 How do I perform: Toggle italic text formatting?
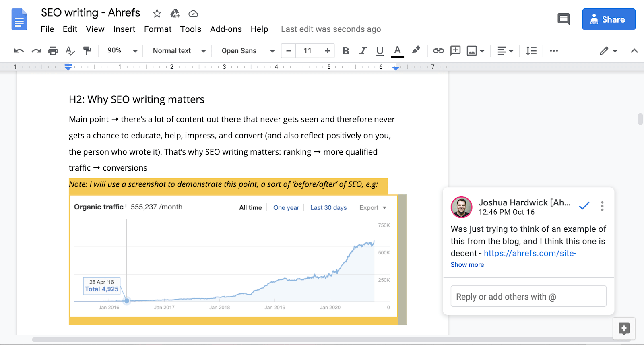363,51
